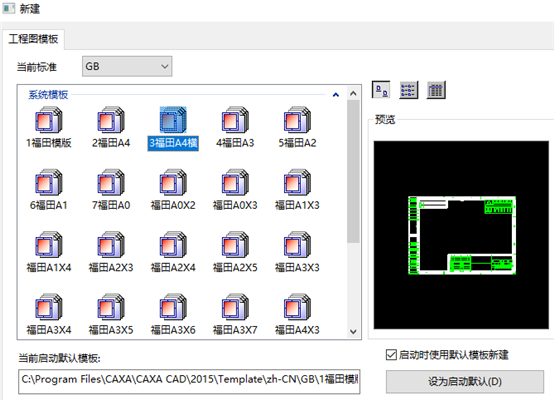The width and height of the screenshot is (554, 400).
Task: Select the 4福田A3 template icon
Action: (x=235, y=120)
